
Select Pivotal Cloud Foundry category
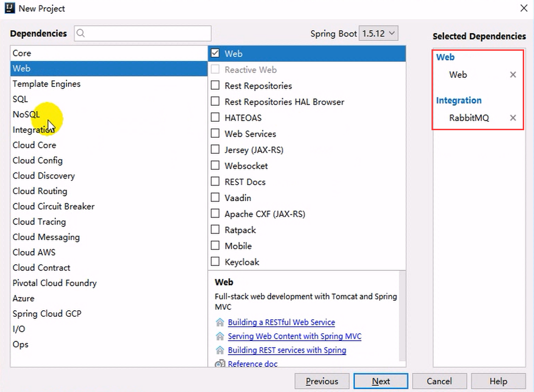click(x=109, y=283)
